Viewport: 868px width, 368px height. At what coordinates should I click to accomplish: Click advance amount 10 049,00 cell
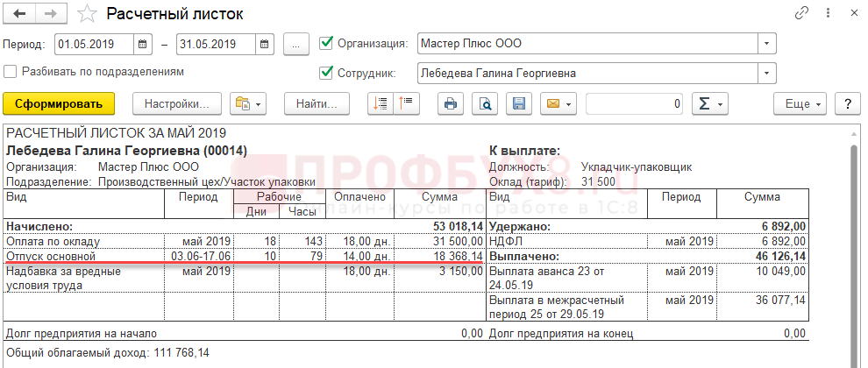(763, 279)
